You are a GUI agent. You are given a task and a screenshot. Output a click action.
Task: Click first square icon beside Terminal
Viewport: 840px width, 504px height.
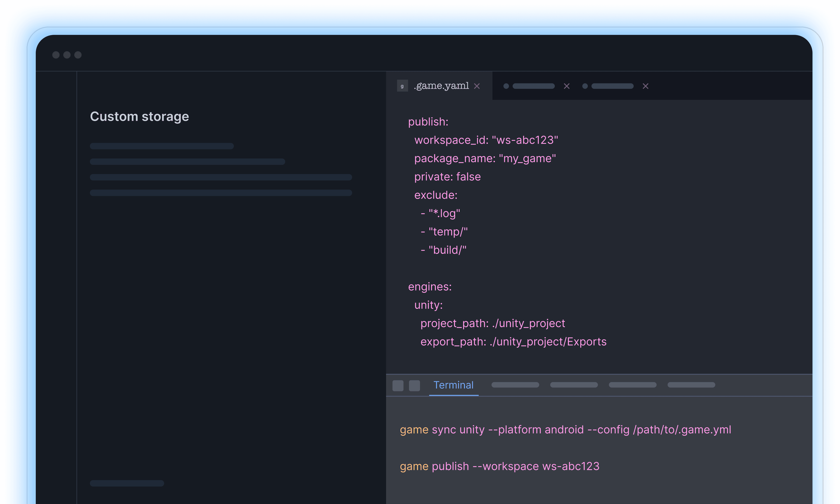pyautogui.click(x=398, y=386)
